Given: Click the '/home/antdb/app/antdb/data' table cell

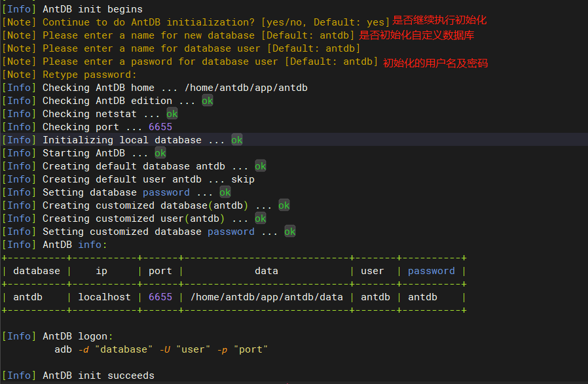Looking at the screenshot, I should tap(266, 297).
